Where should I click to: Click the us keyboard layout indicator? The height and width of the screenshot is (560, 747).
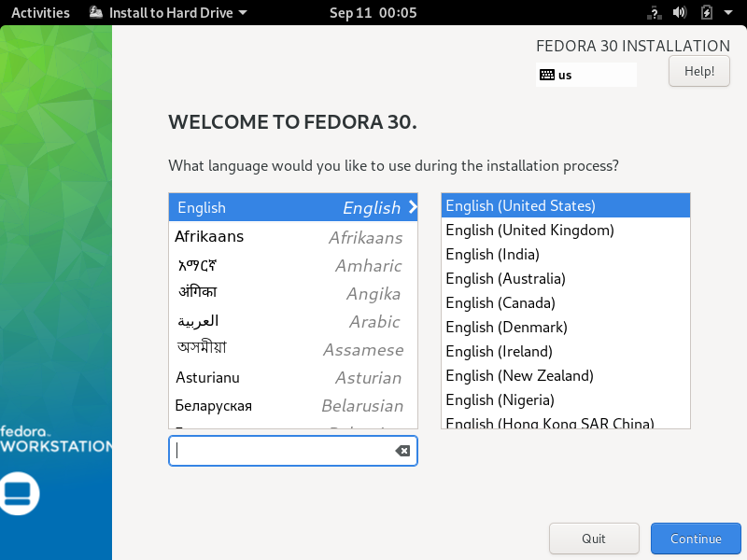tap(586, 75)
